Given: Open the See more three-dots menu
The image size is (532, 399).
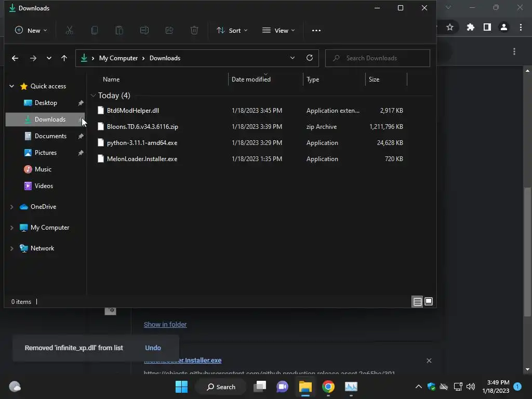Looking at the screenshot, I should [316, 31].
